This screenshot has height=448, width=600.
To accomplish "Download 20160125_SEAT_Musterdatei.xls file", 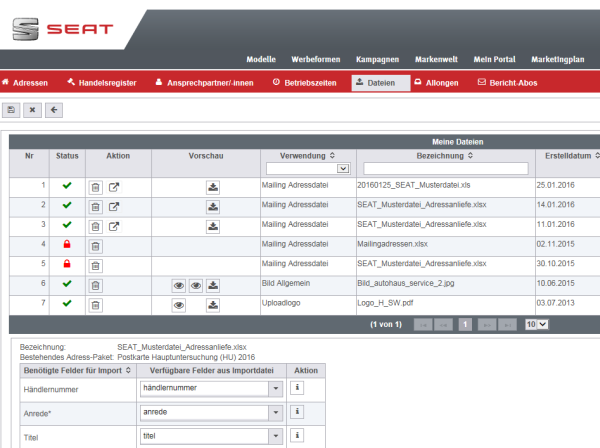I will 213,187.
